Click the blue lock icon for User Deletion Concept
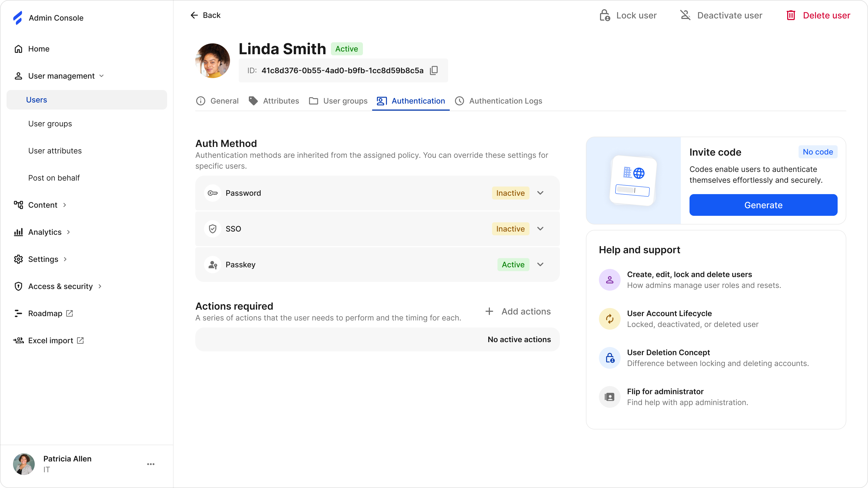The height and width of the screenshot is (488, 868). [609, 358]
